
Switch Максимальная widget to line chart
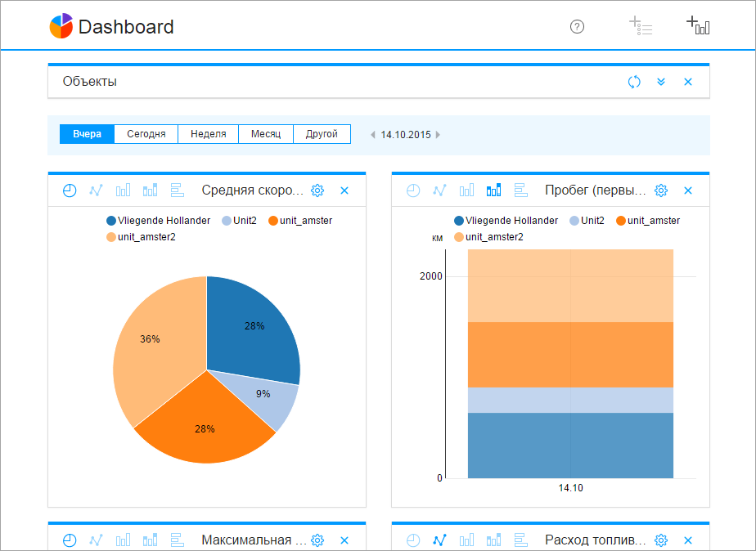pyautogui.click(x=96, y=540)
